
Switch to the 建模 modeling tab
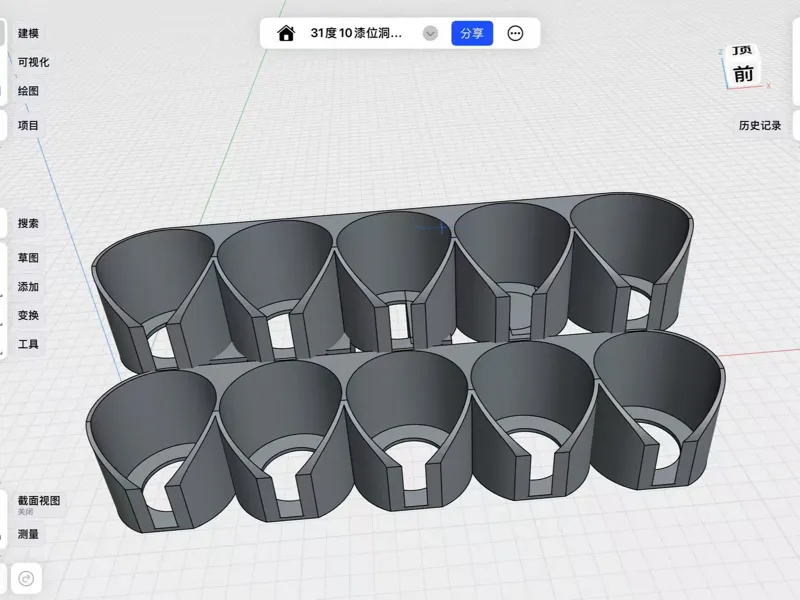coord(28,33)
